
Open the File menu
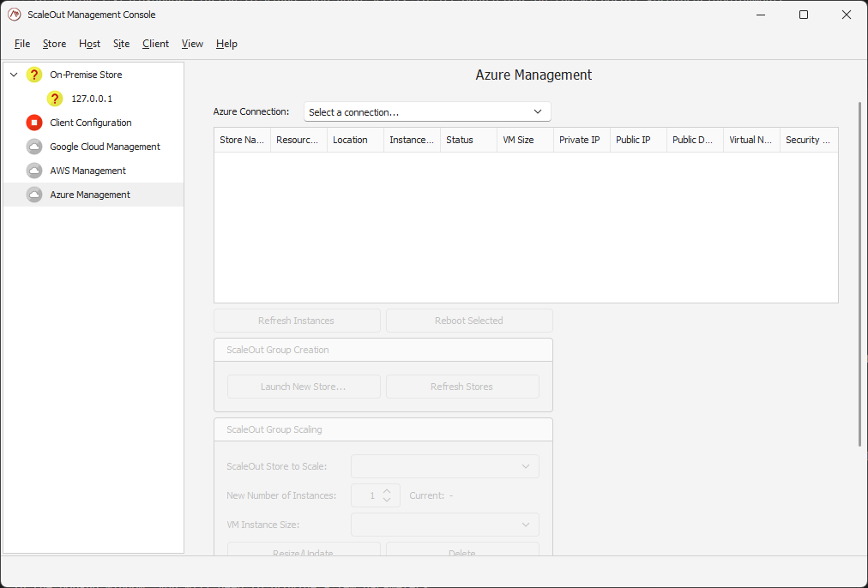(x=22, y=44)
